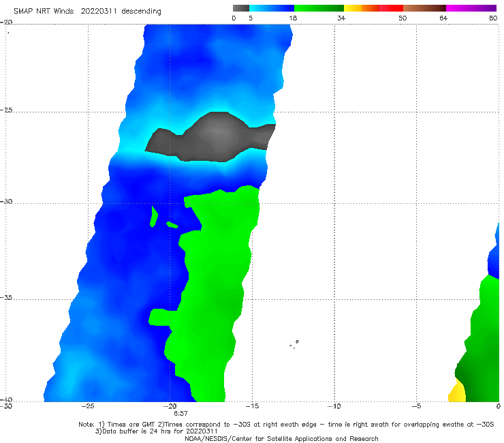Screen dimensions: 504x443
Task: Click the swath time label "6:57"
Action: 180,413
